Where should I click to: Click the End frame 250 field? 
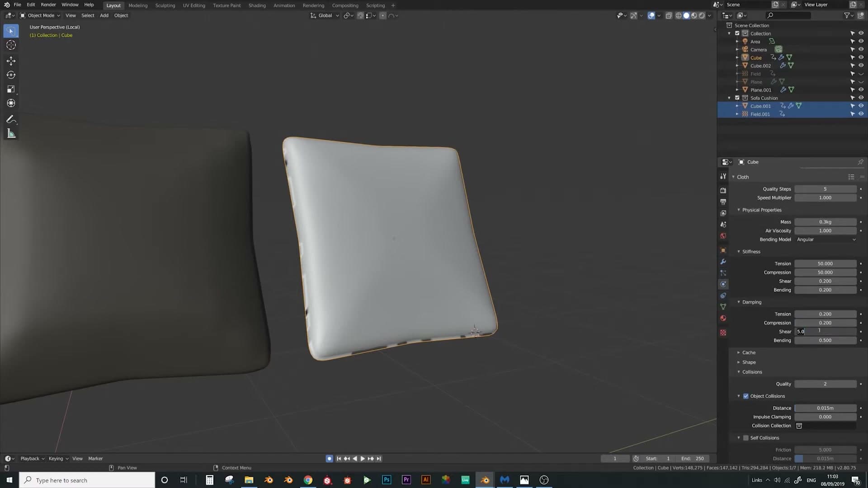coord(693,459)
